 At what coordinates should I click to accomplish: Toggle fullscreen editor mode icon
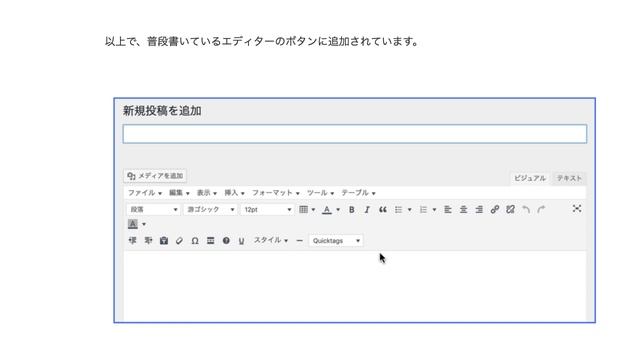click(x=577, y=209)
